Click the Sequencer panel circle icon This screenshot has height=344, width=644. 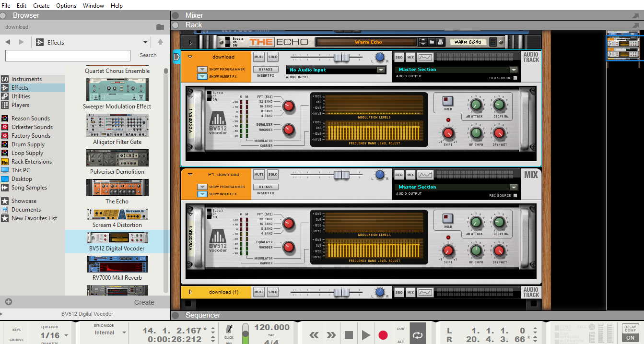pos(176,315)
